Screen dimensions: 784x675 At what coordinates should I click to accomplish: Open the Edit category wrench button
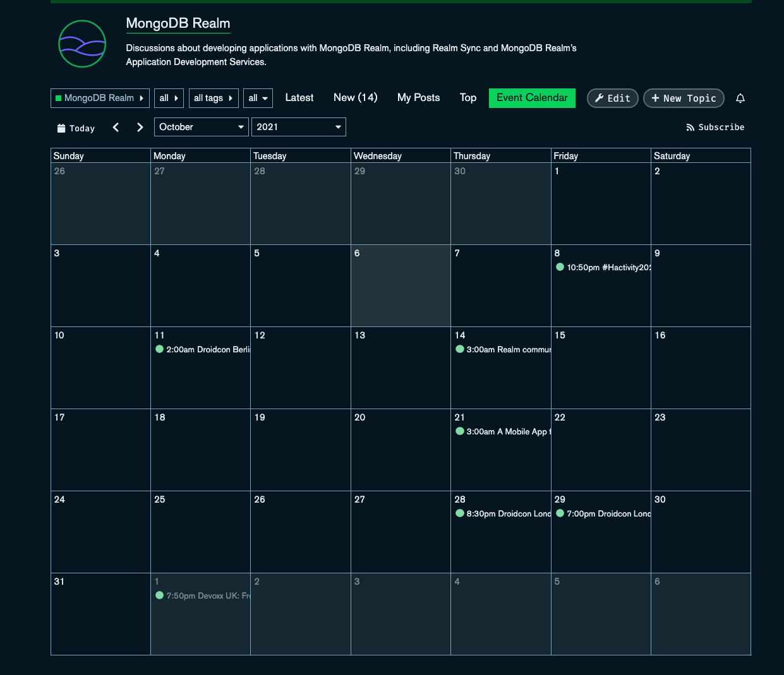(612, 99)
